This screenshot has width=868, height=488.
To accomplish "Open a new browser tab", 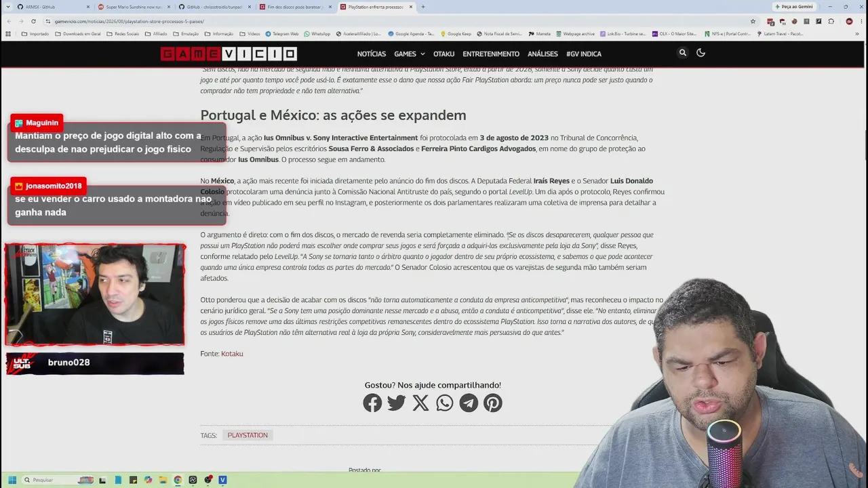I will coord(423,7).
